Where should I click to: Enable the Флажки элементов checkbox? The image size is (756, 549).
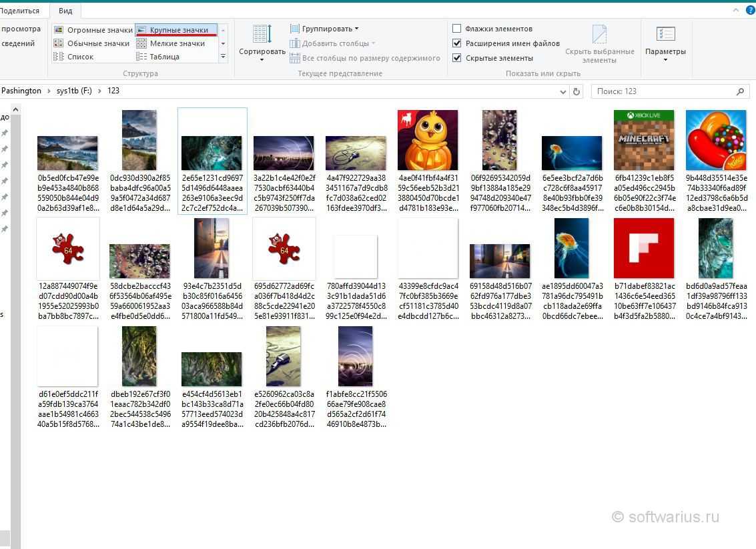pos(457,29)
